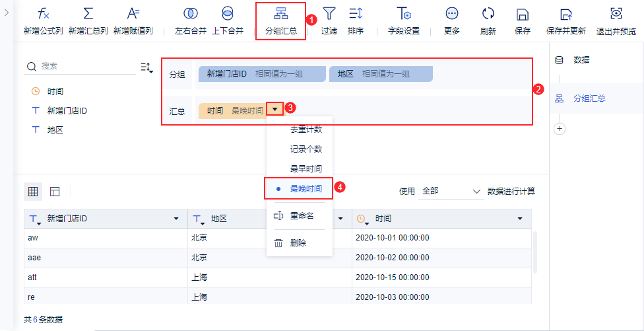Click the 共6条数据 record count text
The image size is (644, 331).
click(44, 319)
